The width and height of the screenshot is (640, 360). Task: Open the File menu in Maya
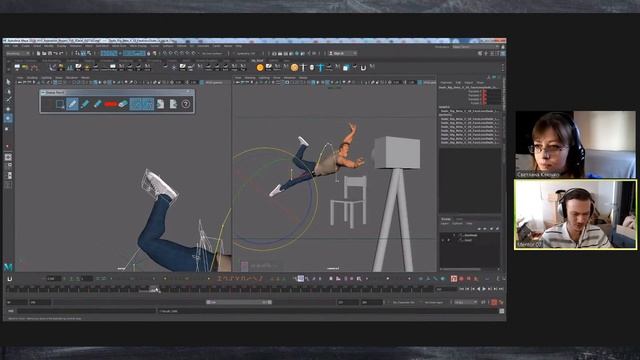tap(8, 46)
